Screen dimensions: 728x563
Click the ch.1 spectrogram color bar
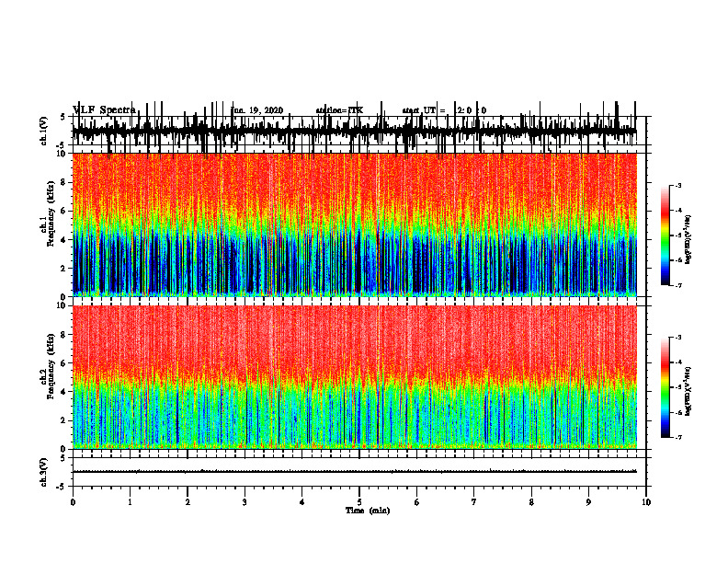coord(665,236)
